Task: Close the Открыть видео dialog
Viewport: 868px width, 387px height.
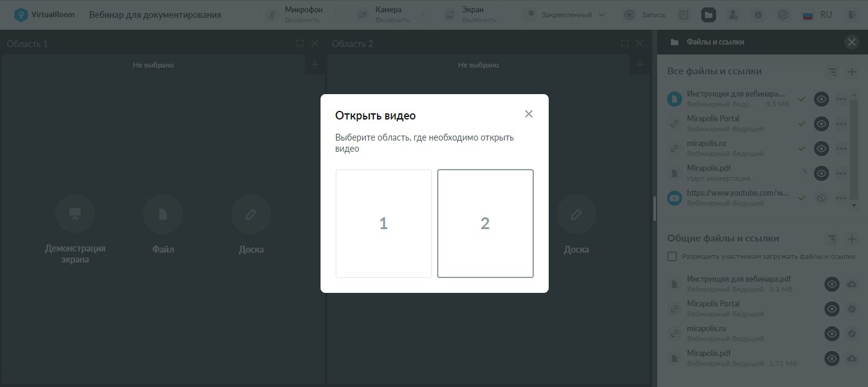Action: click(x=529, y=114)
